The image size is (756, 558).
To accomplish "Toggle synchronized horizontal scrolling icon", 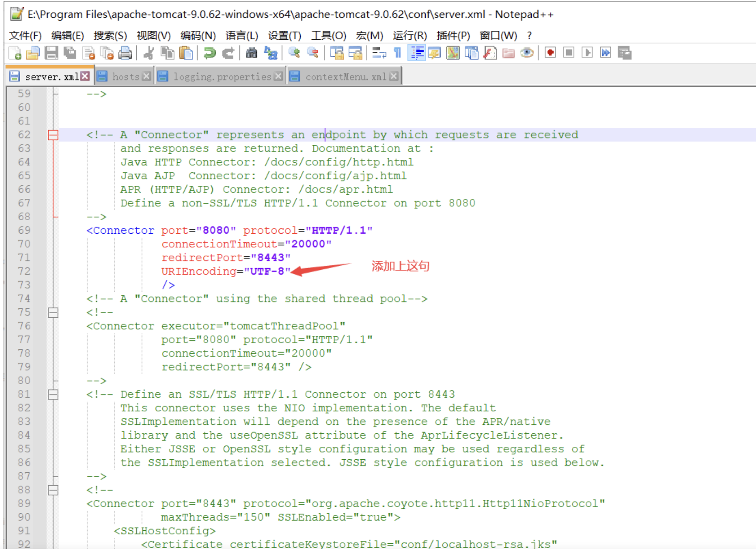I will click(x=355, y=53).
